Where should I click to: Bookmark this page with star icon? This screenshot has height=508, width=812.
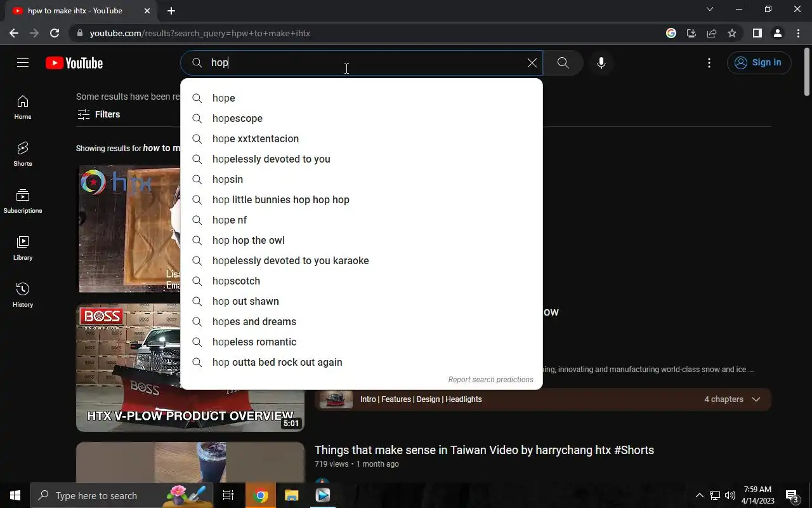(x=732, y=33)
